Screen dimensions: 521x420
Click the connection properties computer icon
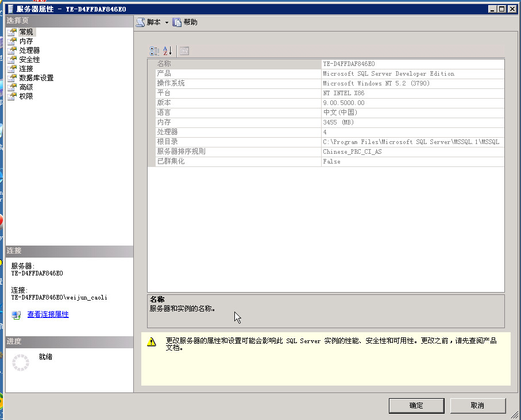[x=16, y=314]
